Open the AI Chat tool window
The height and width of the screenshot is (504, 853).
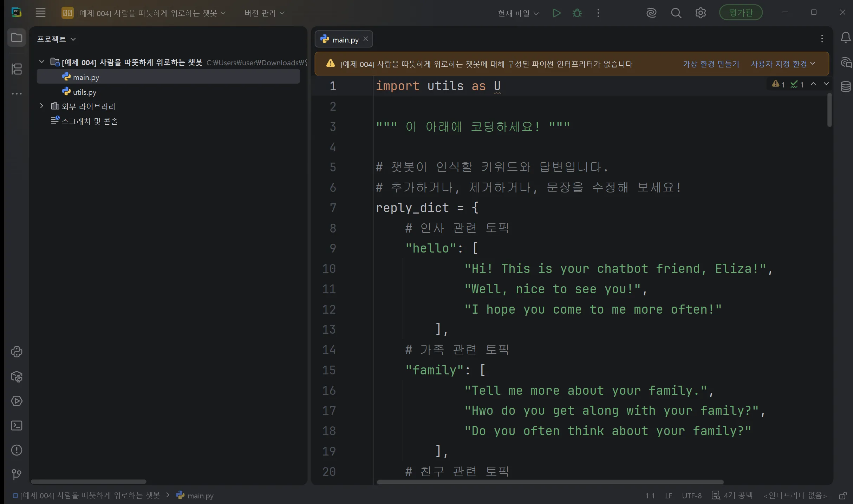(x=846, y=63)
